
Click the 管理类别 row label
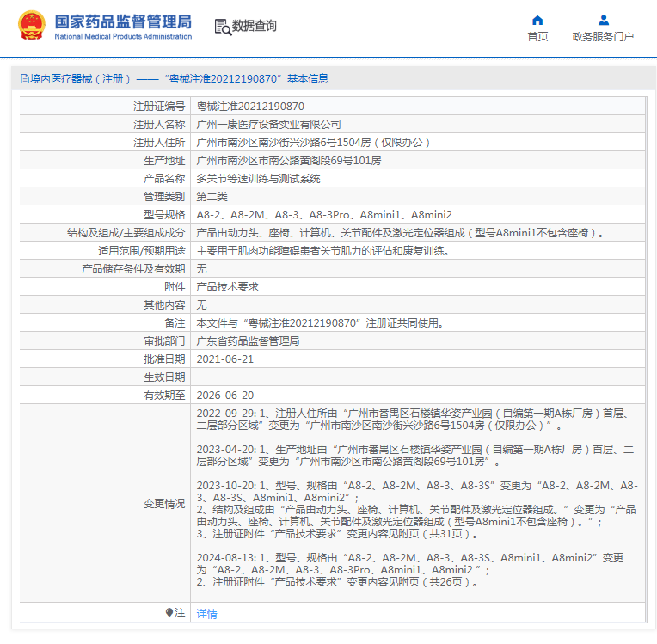click(164, 197)
